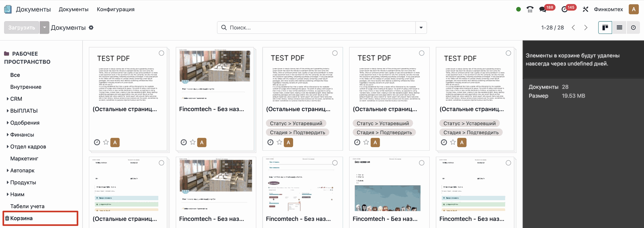
Task: Open dropdown arrow beside Загрузить button
Action: click(x=44, y=27)
